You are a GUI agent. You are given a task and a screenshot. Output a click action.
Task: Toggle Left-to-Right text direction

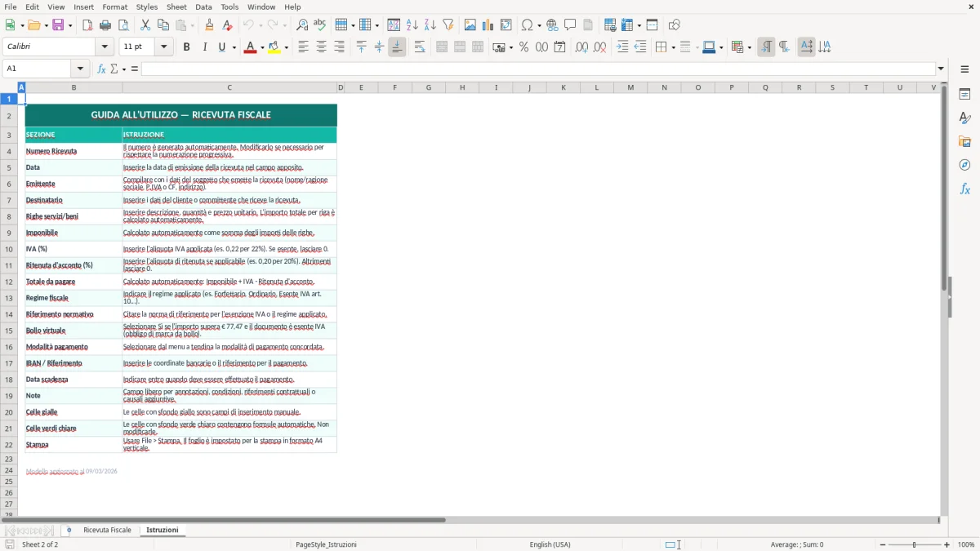tap(766, 47)
